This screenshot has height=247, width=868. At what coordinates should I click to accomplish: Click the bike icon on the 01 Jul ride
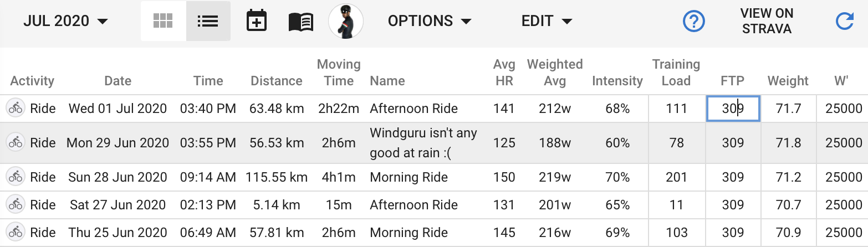[x=16, y=109]
